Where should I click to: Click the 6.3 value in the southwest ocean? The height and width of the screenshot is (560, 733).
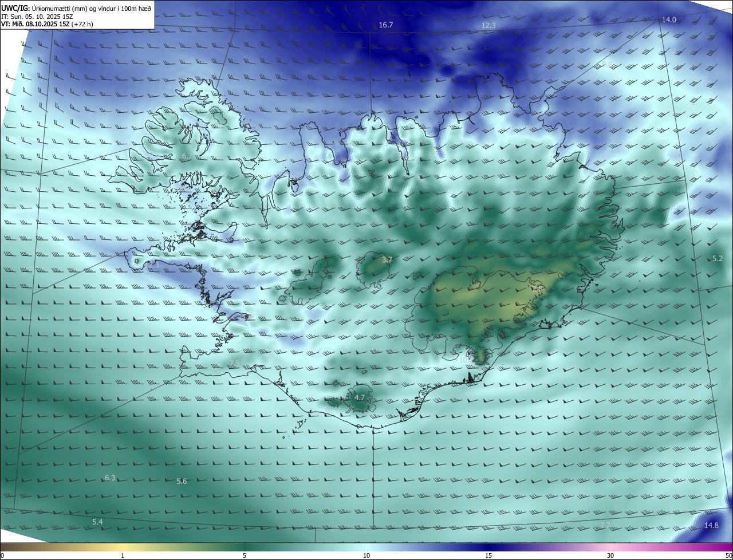110,478
